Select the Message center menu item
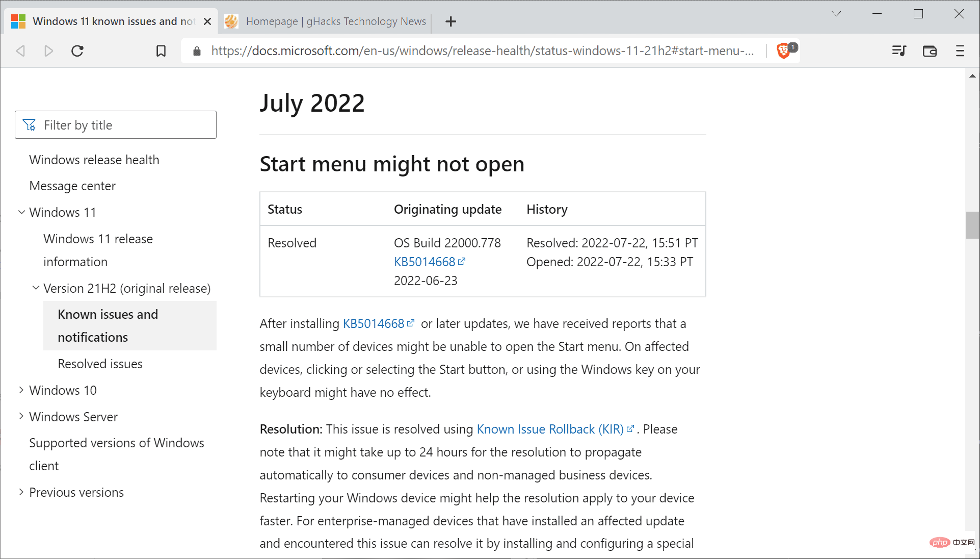Viewport: 980px width, 559px height. tap(71, 186)
